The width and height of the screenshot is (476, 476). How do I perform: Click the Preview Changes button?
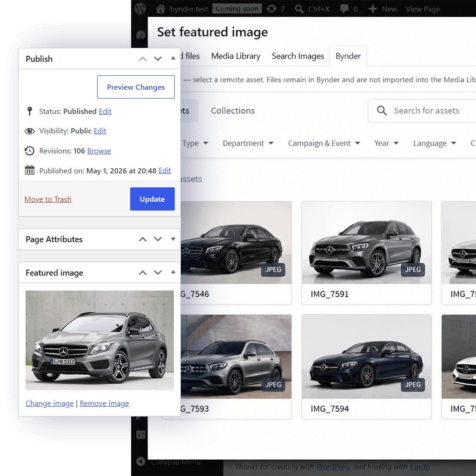coord(136,87)
